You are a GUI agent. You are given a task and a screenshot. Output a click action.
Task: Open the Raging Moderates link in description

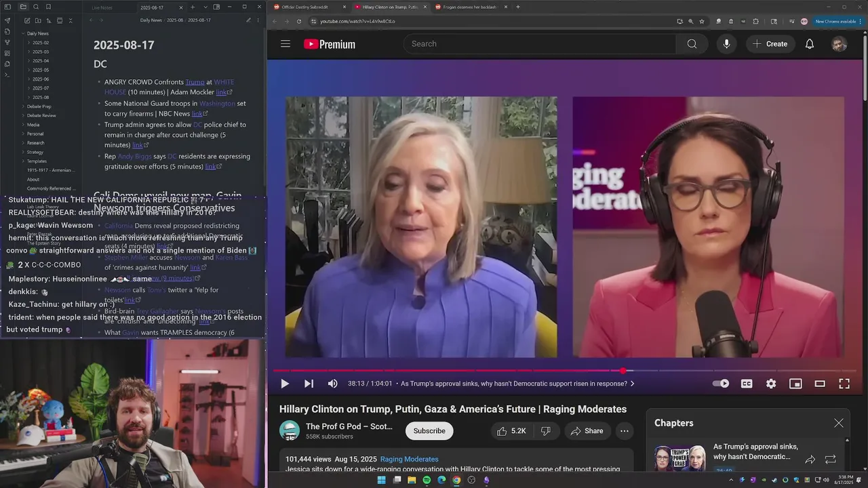tap(409, 459)
